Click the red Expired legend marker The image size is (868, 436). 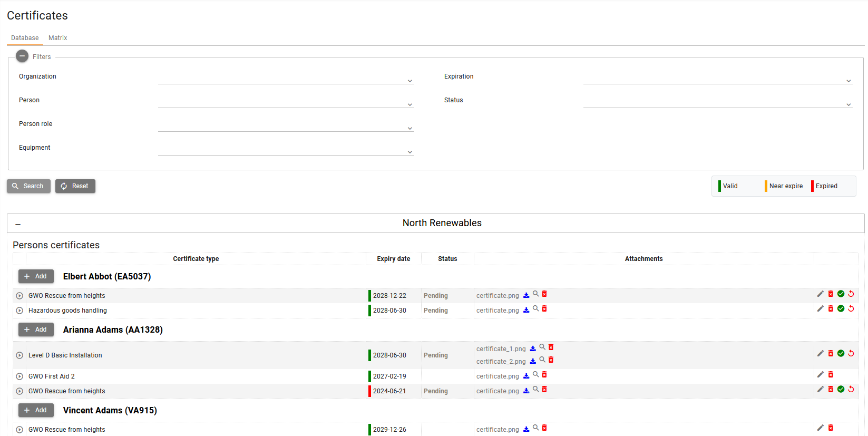tap(812, 186)
